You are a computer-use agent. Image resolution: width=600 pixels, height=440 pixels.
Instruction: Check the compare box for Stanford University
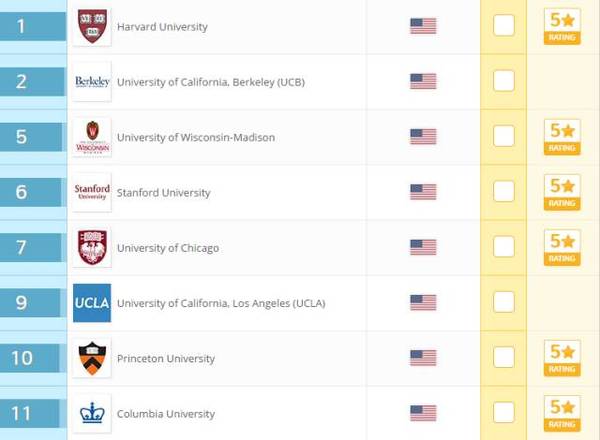(x=504, y=191)
